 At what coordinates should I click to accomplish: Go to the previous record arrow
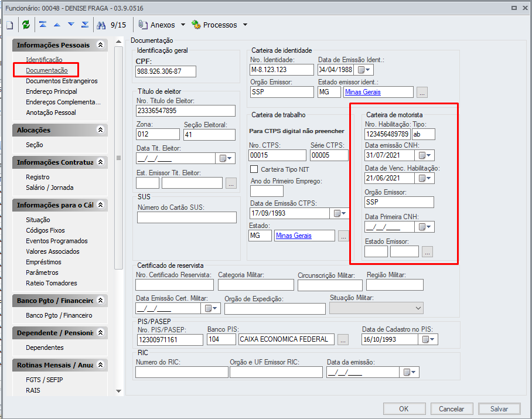click(x=57, y=25)
